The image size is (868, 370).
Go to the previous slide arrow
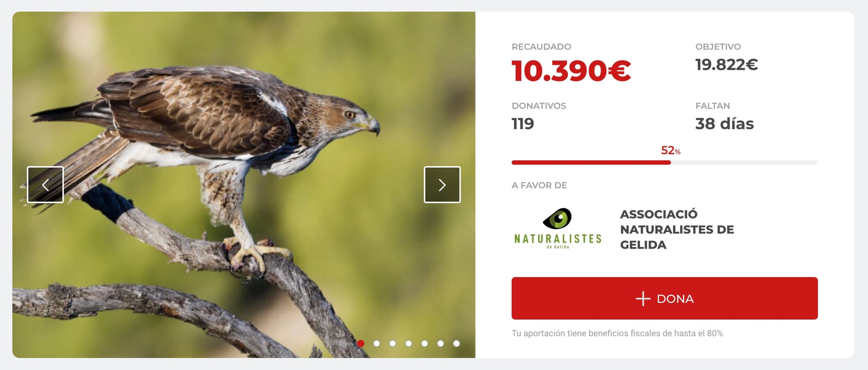click(x=45, y=184)
